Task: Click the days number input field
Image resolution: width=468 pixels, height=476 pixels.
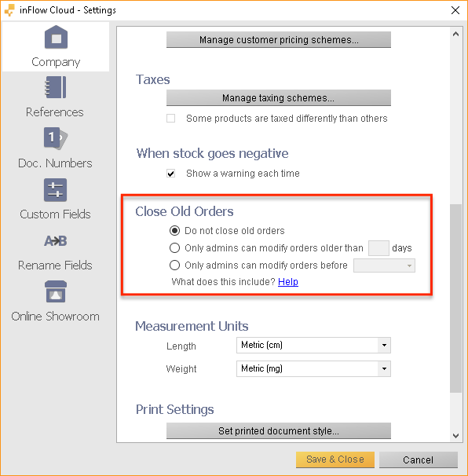Action: click(378, 248)
